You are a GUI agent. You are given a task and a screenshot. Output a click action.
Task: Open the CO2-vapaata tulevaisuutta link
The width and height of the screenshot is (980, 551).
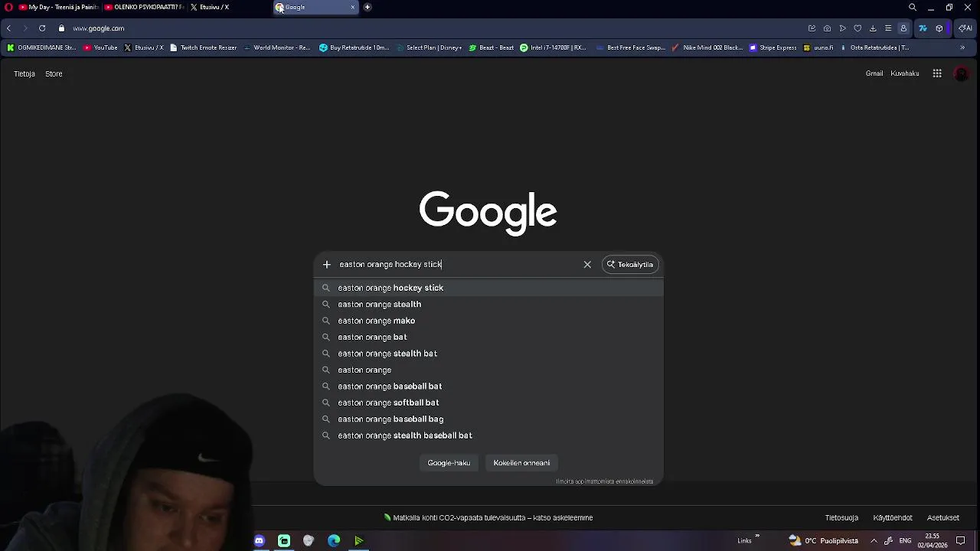point(488,518)
